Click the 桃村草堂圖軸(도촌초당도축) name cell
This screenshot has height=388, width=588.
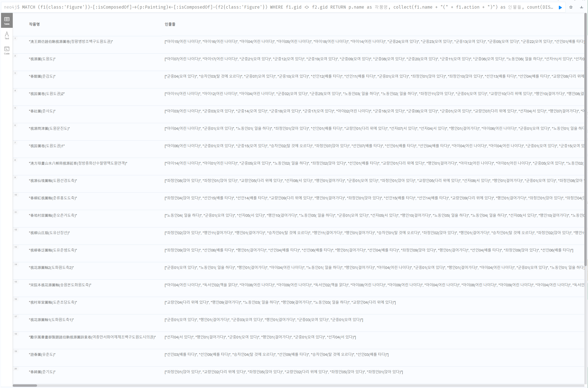tap(53, 302)
